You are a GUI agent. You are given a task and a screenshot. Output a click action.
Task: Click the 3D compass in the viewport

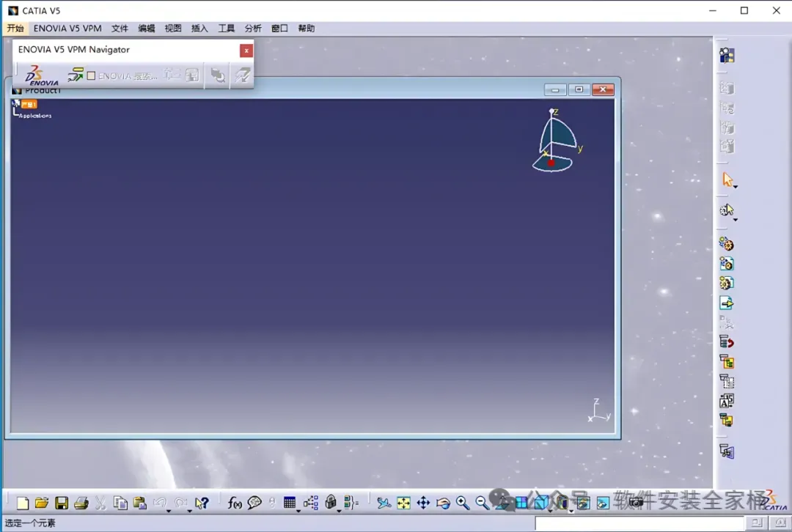tap(557, 140)
